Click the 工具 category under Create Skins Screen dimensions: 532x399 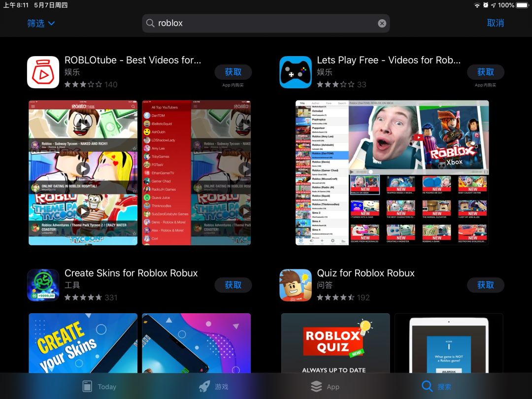coord(72,285)
